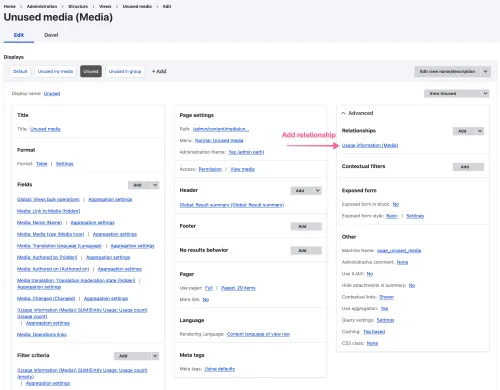Edit Administrative comment None link
The image size is (500, 390).
[402, 262]
